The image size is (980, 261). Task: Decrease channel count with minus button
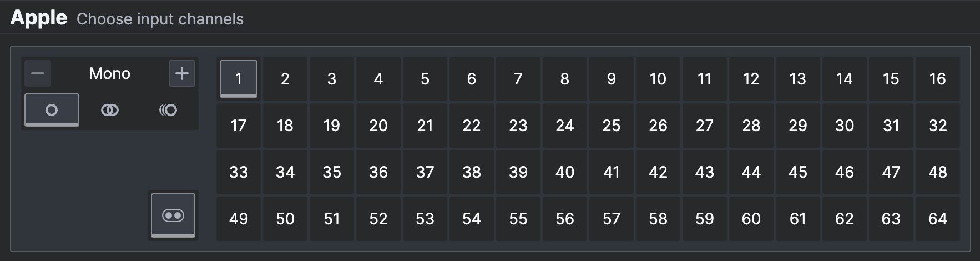(x=38, y=73)
